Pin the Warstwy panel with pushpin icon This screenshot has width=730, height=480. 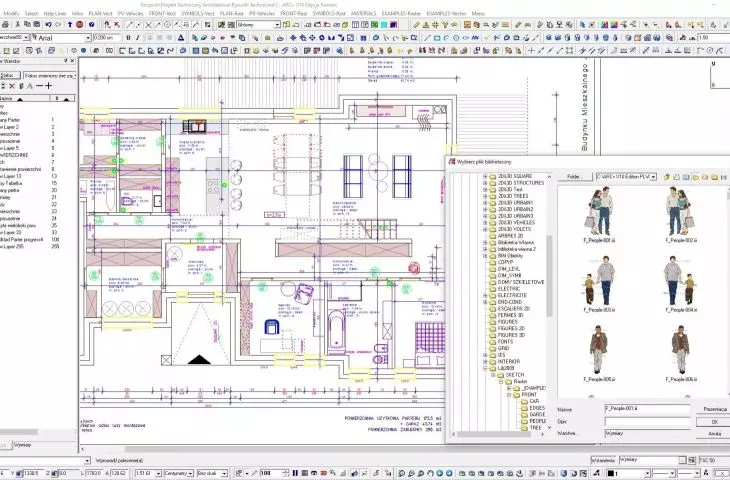(66, 61)
